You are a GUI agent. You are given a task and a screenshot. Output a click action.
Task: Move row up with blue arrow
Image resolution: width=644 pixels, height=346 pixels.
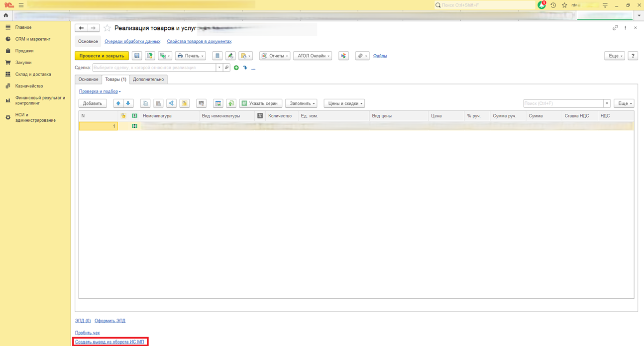click(x=118, y=103)
